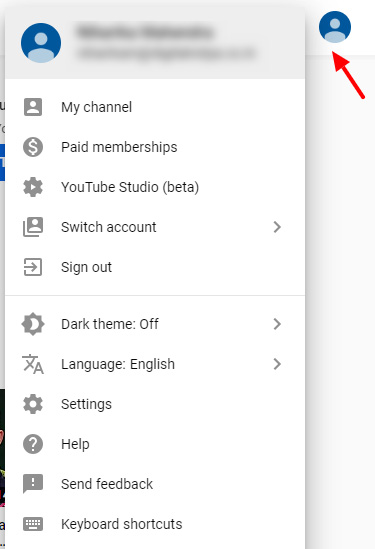The height and width of the screenshot is (549, 375).
Task: Expand Switch account chevron arrow
Action: (x=277, y=227)
